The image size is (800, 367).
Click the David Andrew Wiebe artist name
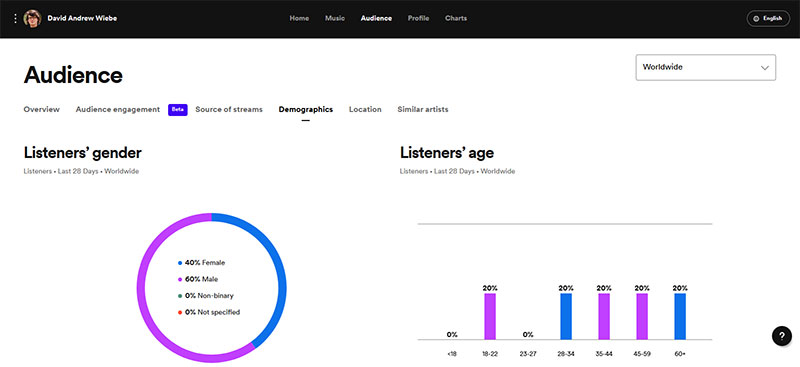82,18
